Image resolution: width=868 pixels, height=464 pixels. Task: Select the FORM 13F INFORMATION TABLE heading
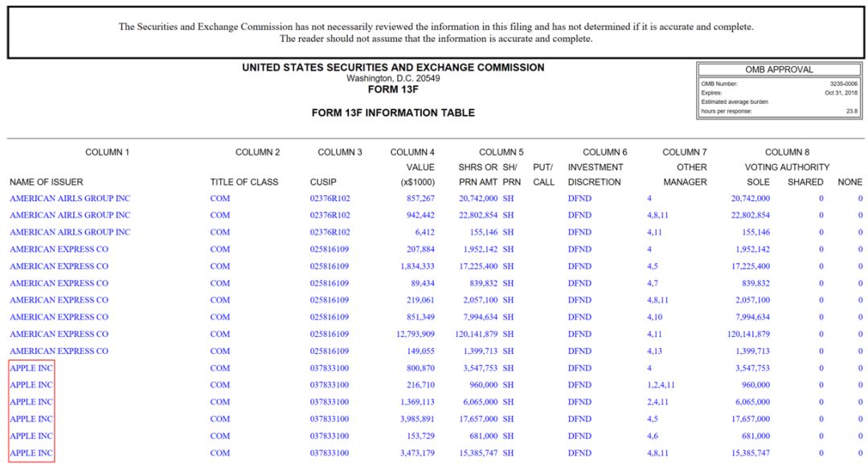[393, 113]
